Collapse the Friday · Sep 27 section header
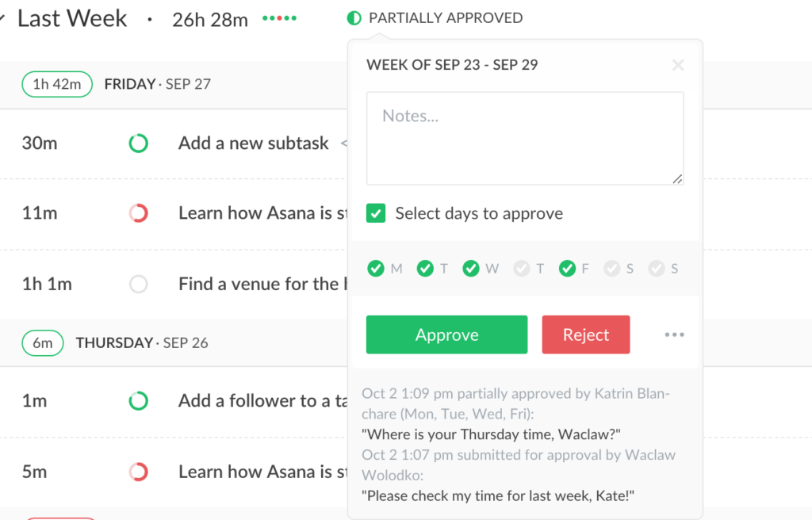 158,83
